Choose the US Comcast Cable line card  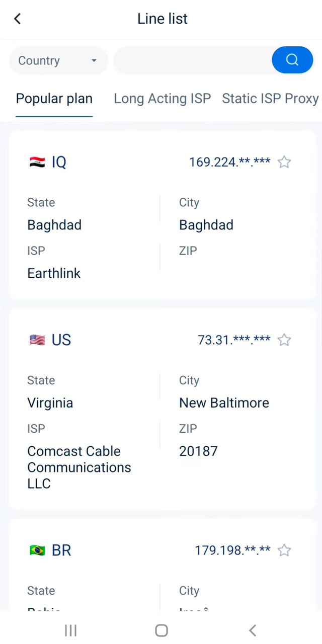point(162,433)
